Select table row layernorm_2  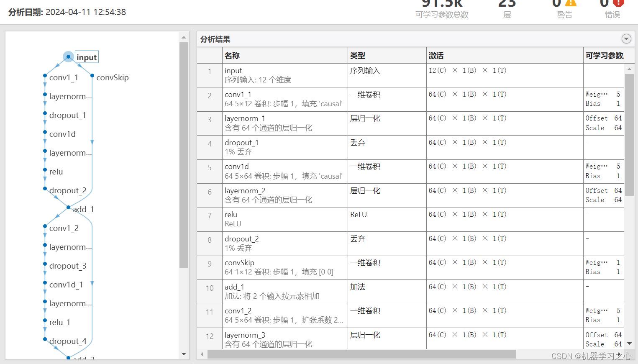[410, 195]
